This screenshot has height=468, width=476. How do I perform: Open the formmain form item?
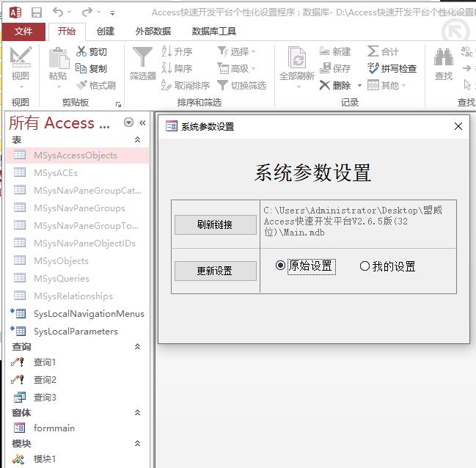54,428
